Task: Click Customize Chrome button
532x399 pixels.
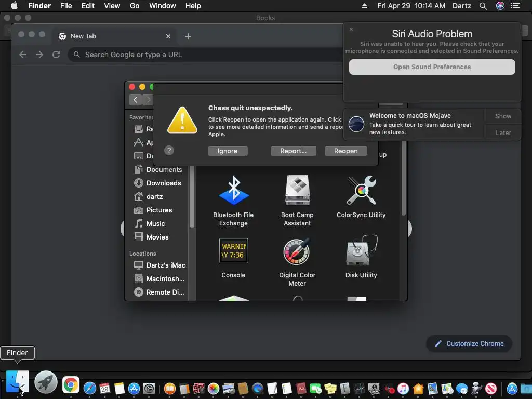Action: [469, 344]
